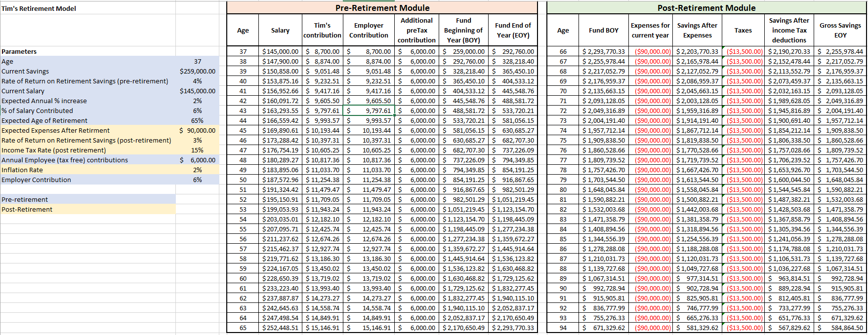Click the Savings After income Tax deductions header
Image resolution: width=868 pixels, height=335 pixels.
[x=789, y=30]
